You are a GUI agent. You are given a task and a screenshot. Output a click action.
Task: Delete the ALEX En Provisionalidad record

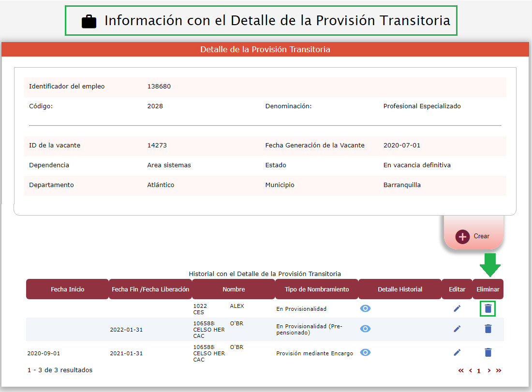488,308
